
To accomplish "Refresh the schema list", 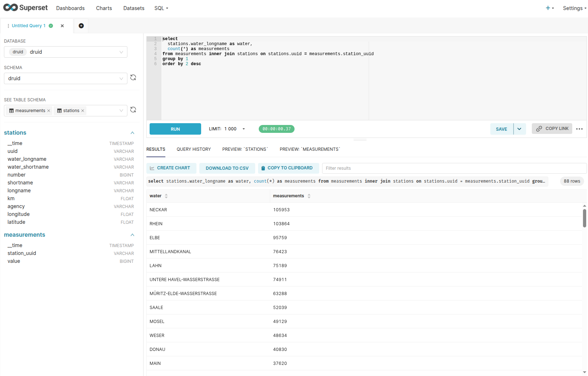I will coord(133,78).
